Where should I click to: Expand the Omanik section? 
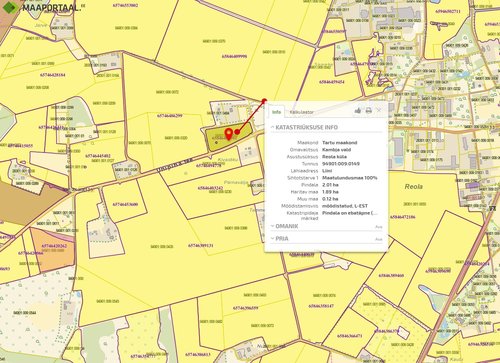click(x=284, y=226)
